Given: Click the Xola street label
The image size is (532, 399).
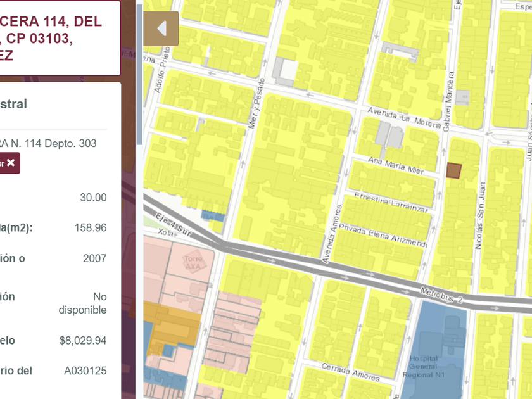Looking at the screenshot, I should coord(165,232).
